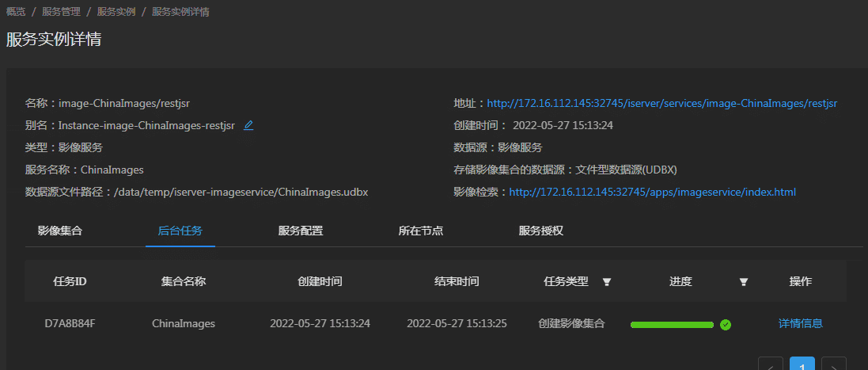
Task: Click the 类型：影像服务 line
Action: pos(63,148)
